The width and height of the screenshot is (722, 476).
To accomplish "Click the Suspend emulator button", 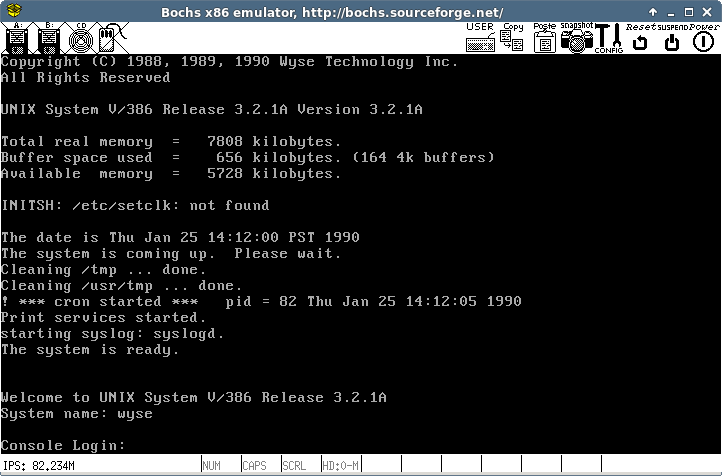I will coord(672,37).
